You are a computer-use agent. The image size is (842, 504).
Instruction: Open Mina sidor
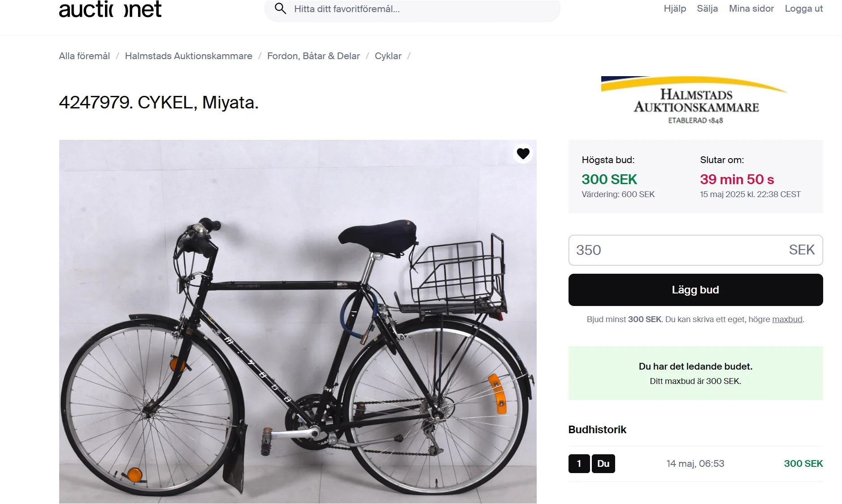point(751,9)
